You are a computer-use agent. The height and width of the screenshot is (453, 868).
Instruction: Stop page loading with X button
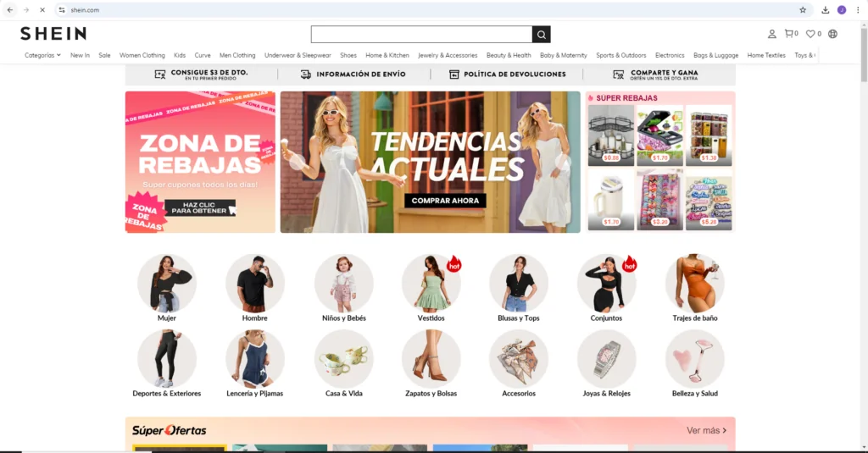tap(42, 10)
